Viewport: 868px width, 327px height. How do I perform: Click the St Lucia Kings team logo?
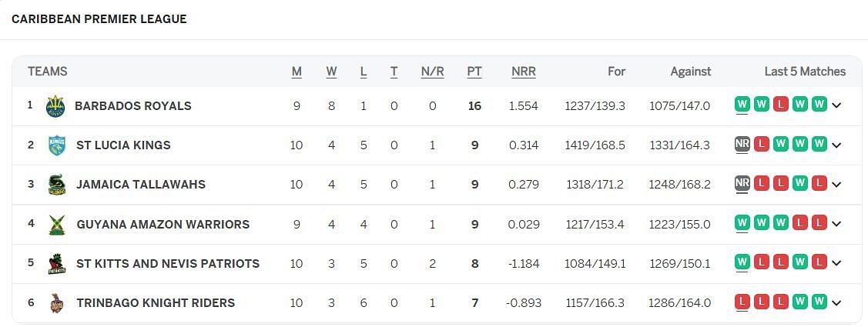(x=56, y=145)
